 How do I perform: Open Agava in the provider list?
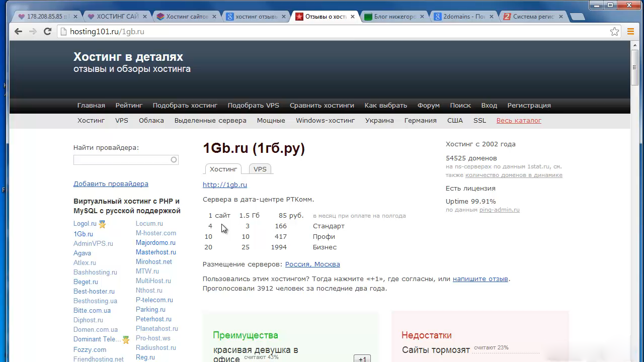pos(83,253)
